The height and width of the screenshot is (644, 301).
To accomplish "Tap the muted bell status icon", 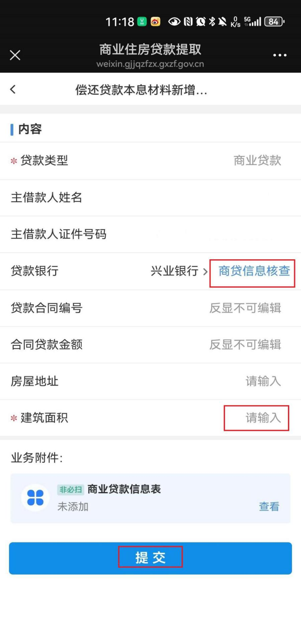I will click(x=222, y=22).
